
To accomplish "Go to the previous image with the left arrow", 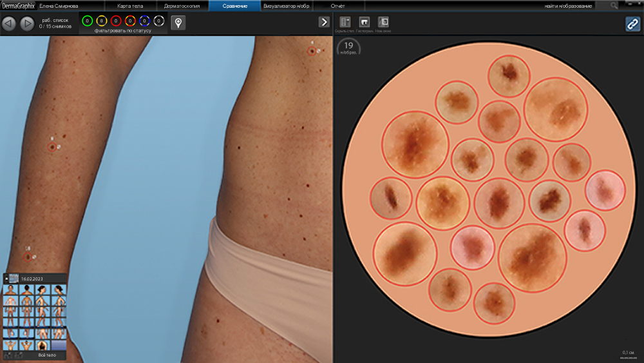I will 9,24.
